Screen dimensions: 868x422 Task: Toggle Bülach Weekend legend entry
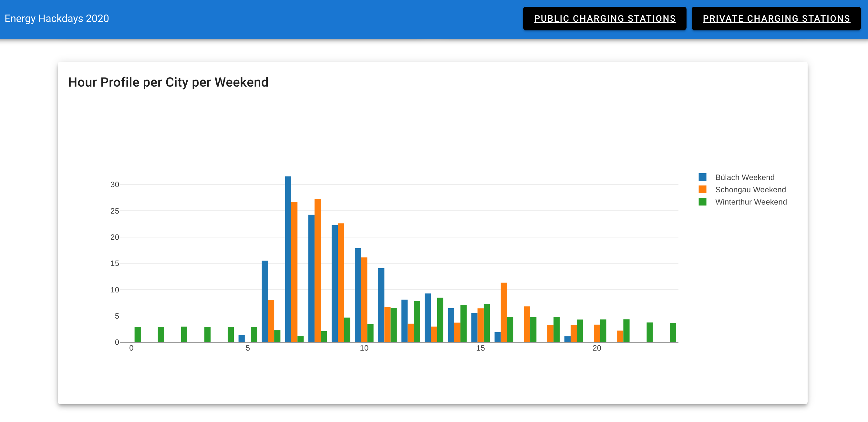(x=744, y=177)
